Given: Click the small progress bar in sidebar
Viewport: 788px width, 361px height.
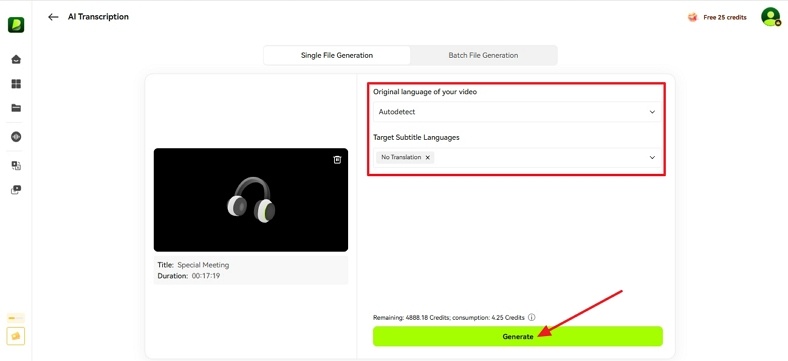Looking at the screenshot, I should [x=16, y=318].
